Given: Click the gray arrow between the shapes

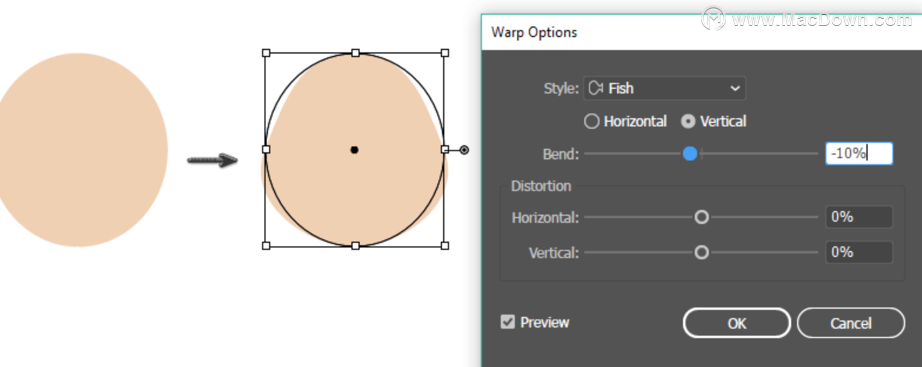Looking at the screenshot, I should [x=212, y=160].
